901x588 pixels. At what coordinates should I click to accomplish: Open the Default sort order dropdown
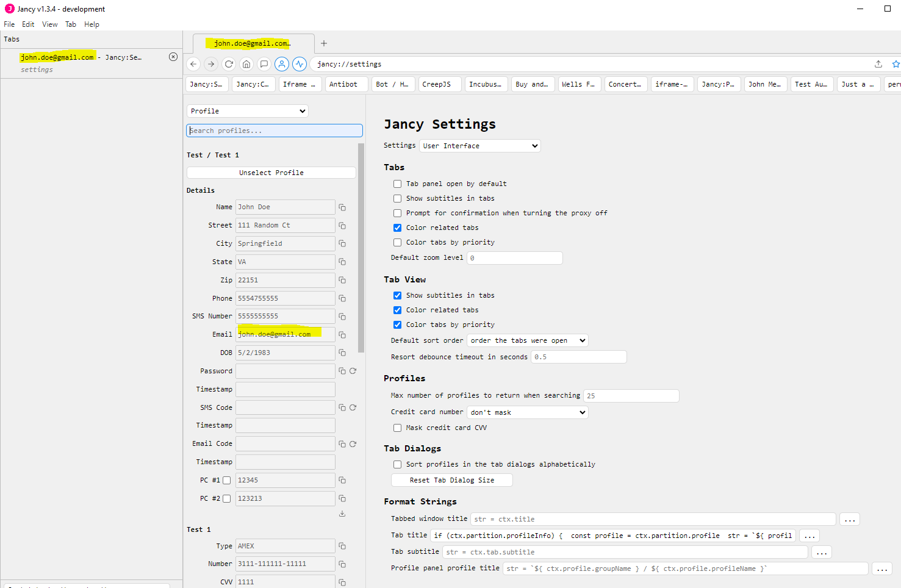[528, 340]
